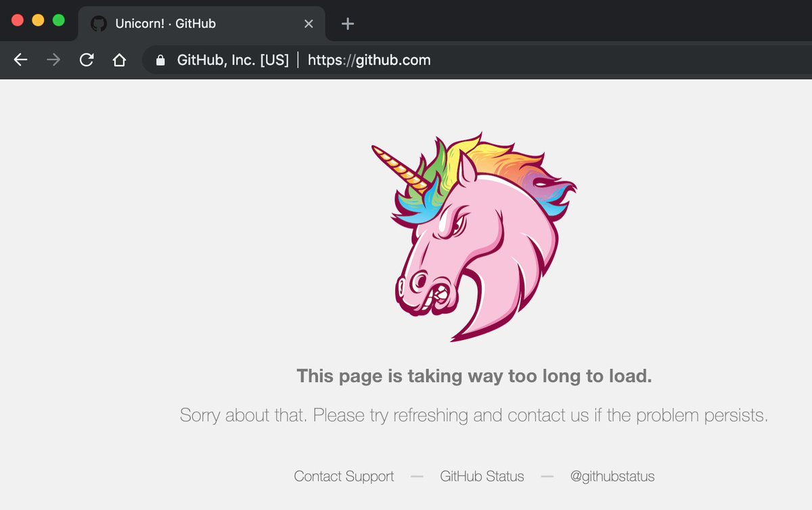Open the GitHub Status link
This screenshot has height=510, width=812.
482,476
